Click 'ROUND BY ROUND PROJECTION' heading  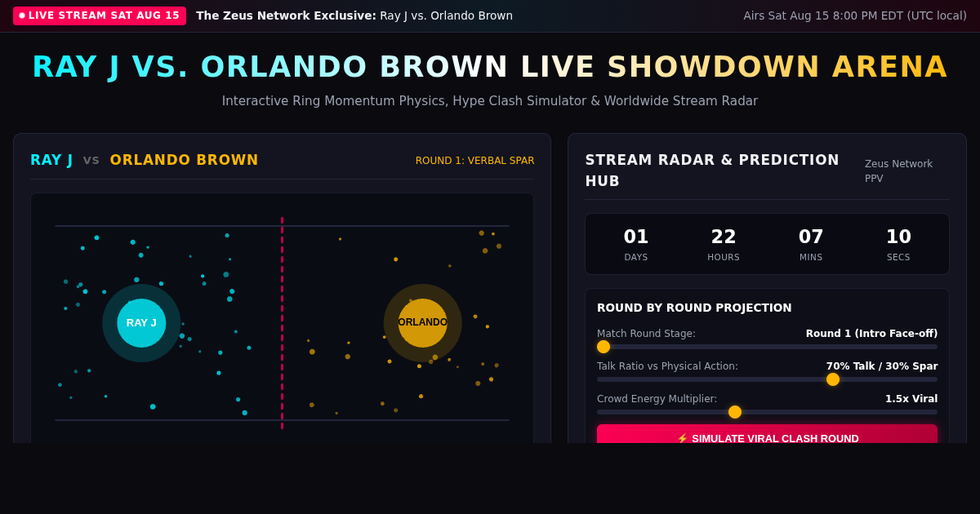point(694,308)
